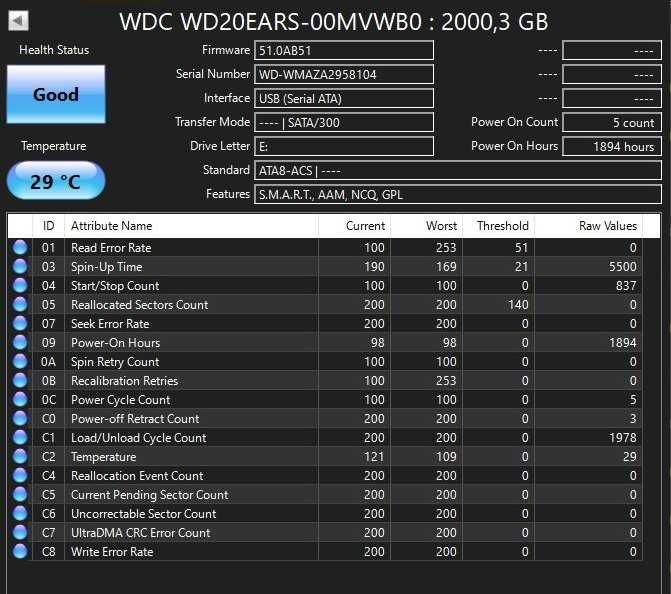Click the status orb for Power-off Retract Count
The image size is (671, 594).
pos(20,418)
